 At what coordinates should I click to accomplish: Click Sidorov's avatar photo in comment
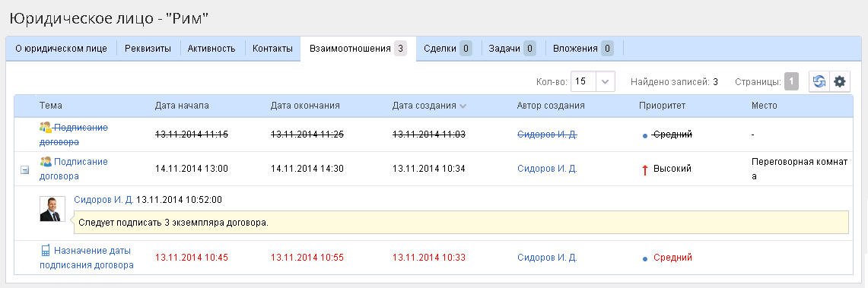(x=52, y=208)
